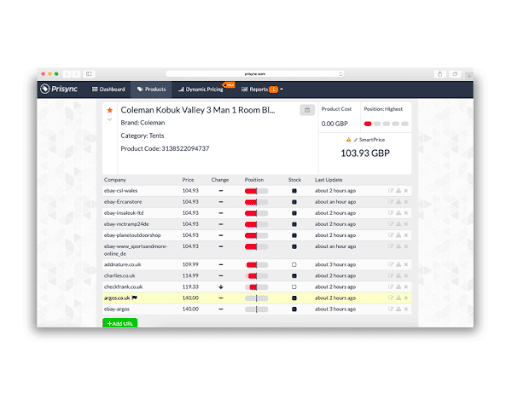Open addnature.co.uk company link
The image size is (512, 393).
click(122, 264)
